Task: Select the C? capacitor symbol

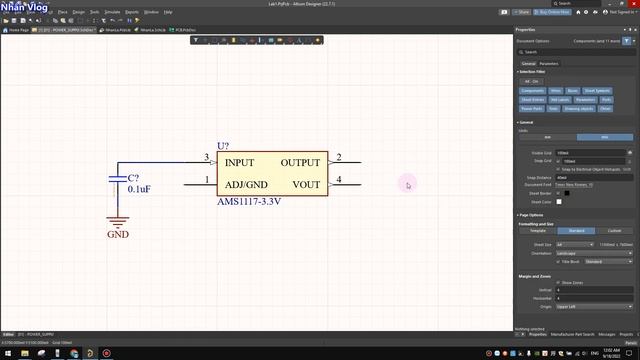Action: tap(118, 179)
